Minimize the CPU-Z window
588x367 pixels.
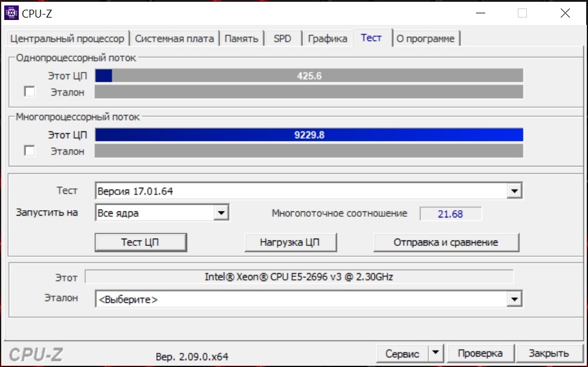point(481,13)
